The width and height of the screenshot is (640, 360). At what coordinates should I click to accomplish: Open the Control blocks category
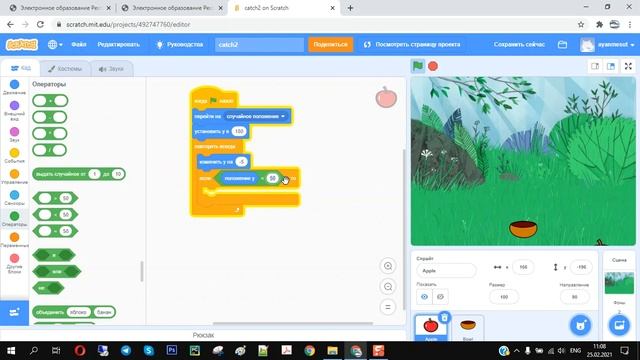click(14, 177)
